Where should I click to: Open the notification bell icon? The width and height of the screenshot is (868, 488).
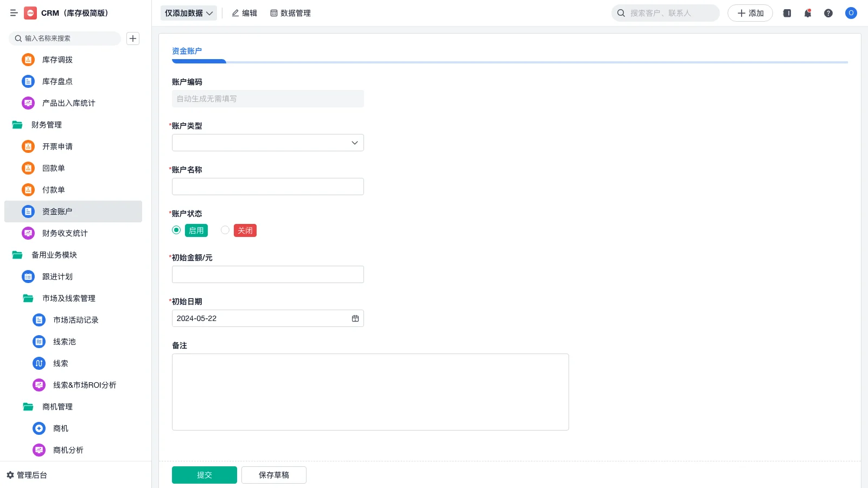click(807, 13)
